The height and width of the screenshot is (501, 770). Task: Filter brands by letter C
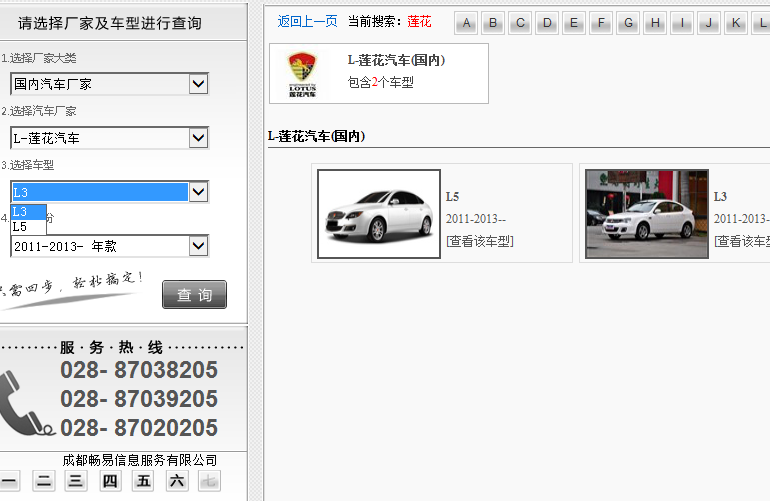(521, 23)
